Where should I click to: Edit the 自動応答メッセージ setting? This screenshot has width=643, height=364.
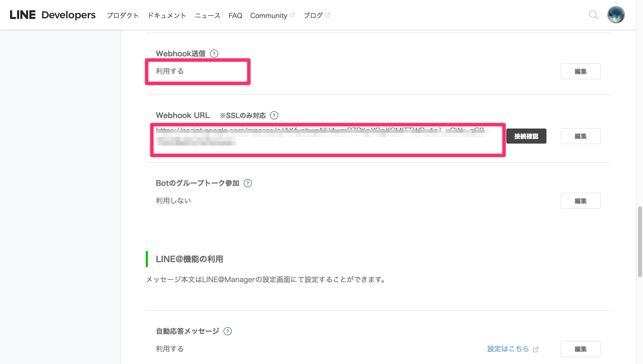click(x=580, y=349)
